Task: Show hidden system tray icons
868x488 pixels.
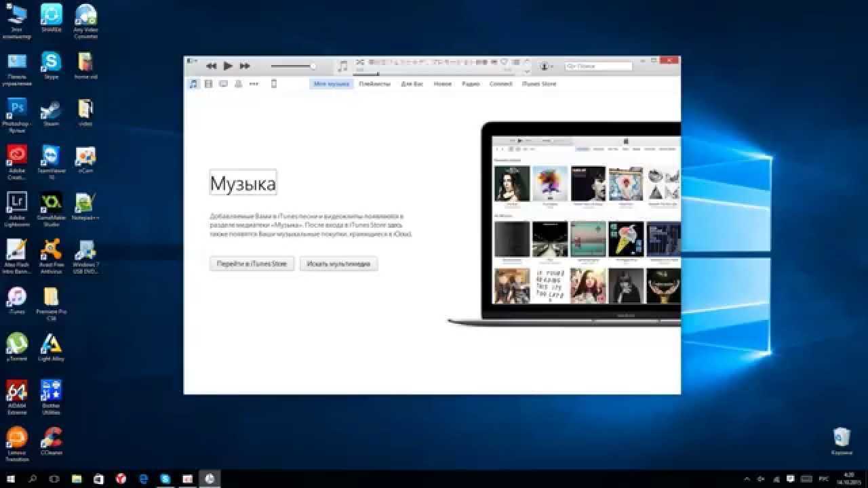Action: click(x=747, y=479)
